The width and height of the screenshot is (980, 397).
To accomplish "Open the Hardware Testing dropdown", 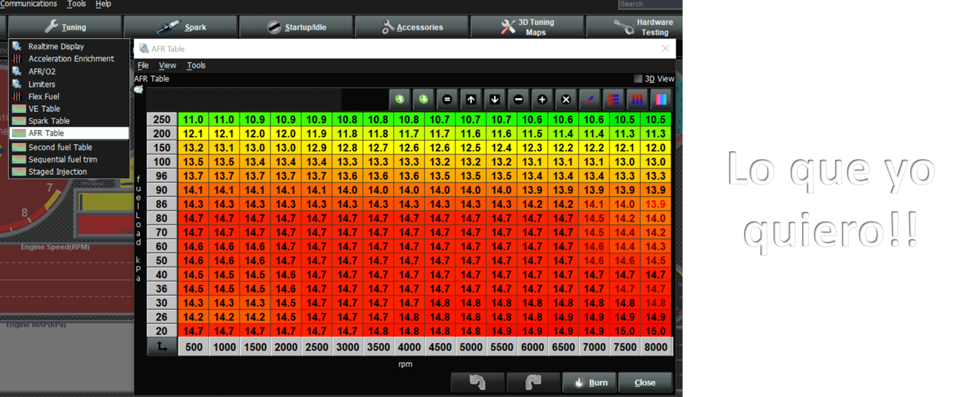I will [x=635, y=27].
